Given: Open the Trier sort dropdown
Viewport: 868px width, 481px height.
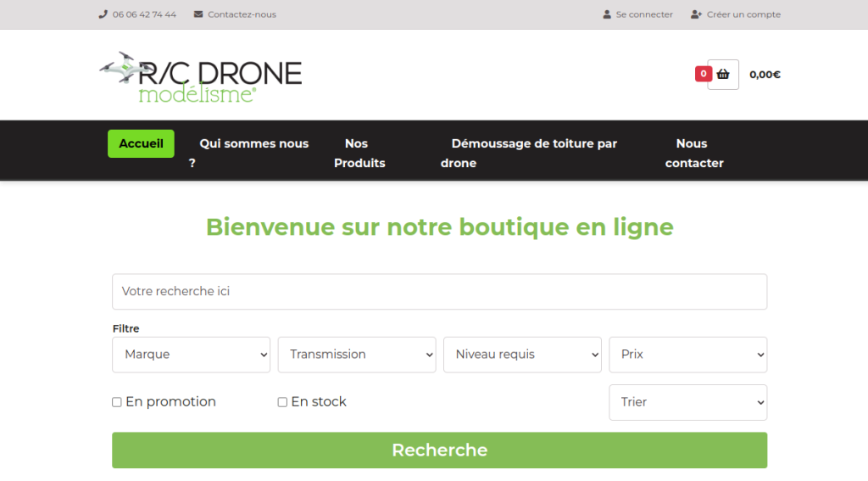Looking at the screenshot, I should 688,402.
